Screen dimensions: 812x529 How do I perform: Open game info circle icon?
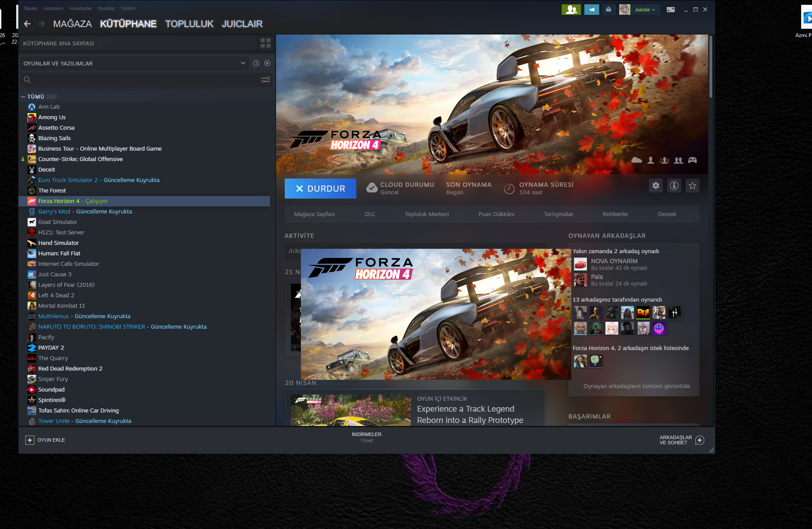pos(674,185)
